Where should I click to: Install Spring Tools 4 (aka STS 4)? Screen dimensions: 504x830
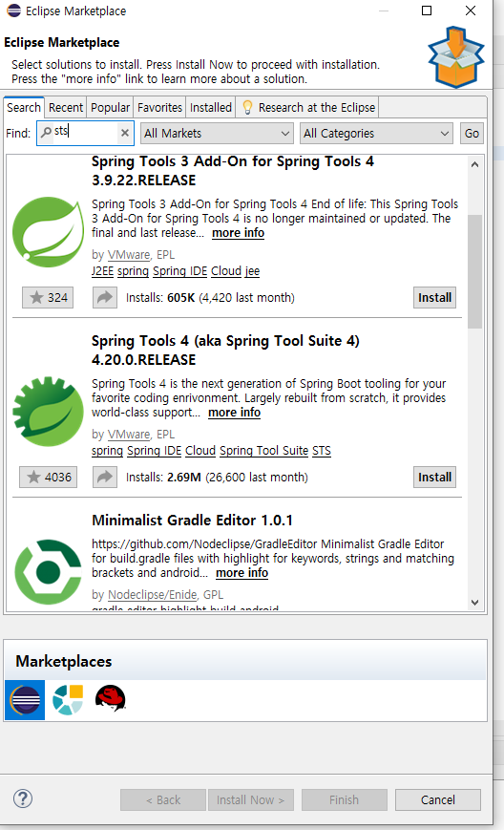434,477
